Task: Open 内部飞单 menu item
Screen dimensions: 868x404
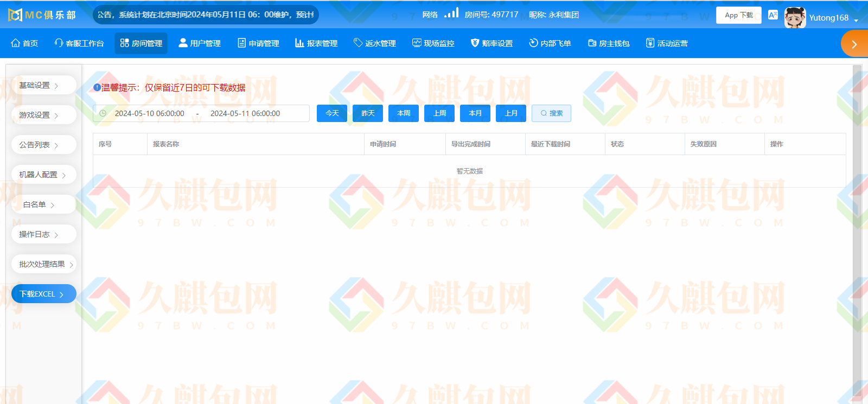Action: pos(550,43)
